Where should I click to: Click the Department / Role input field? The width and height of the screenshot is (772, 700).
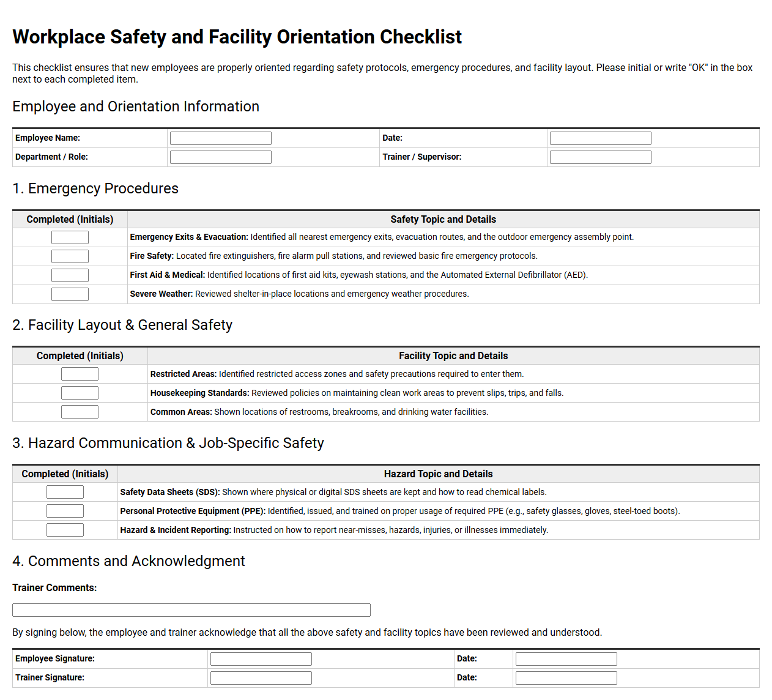(220, 157)
